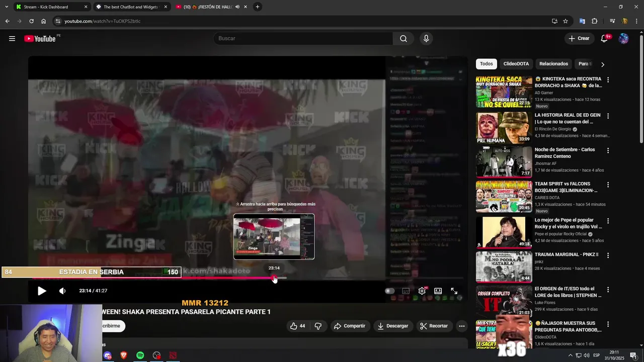Toggle subtitles in the player
Screen dimensions: 644x362
click(x=406, y=291)
